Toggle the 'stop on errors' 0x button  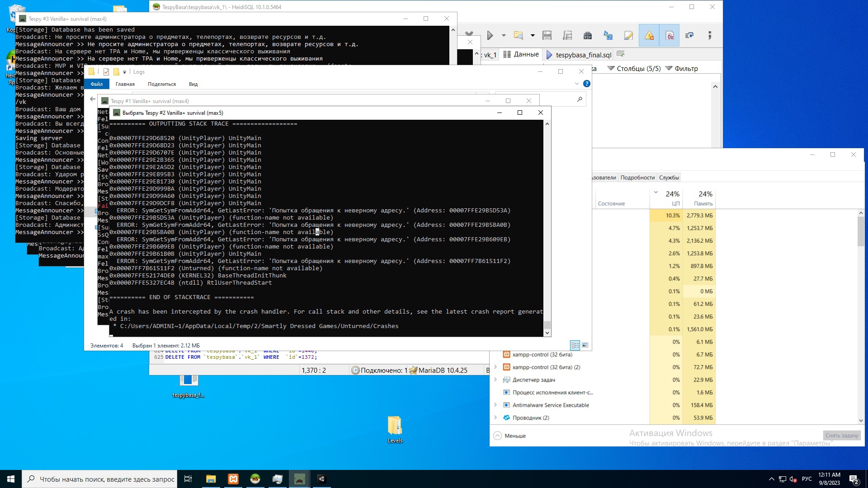click(x=670, y=35)
